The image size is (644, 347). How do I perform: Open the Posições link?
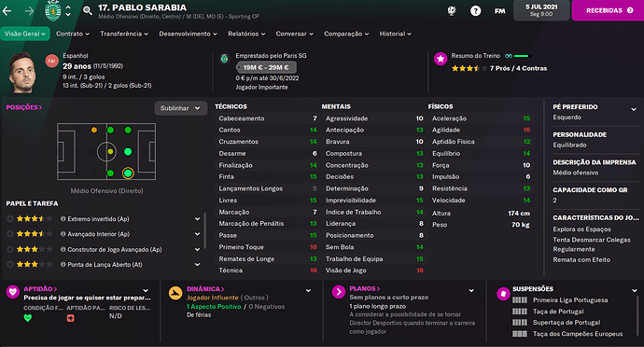pos(24,107)
